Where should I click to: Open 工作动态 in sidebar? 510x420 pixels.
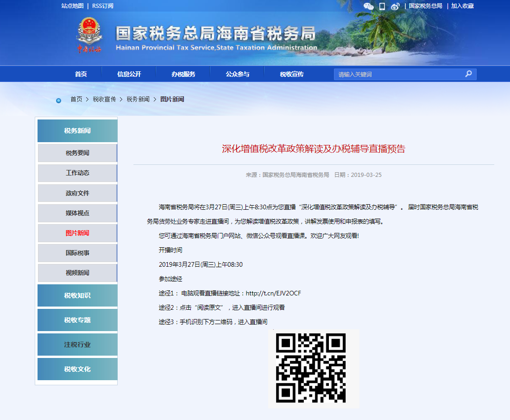[x=77, y=173]
